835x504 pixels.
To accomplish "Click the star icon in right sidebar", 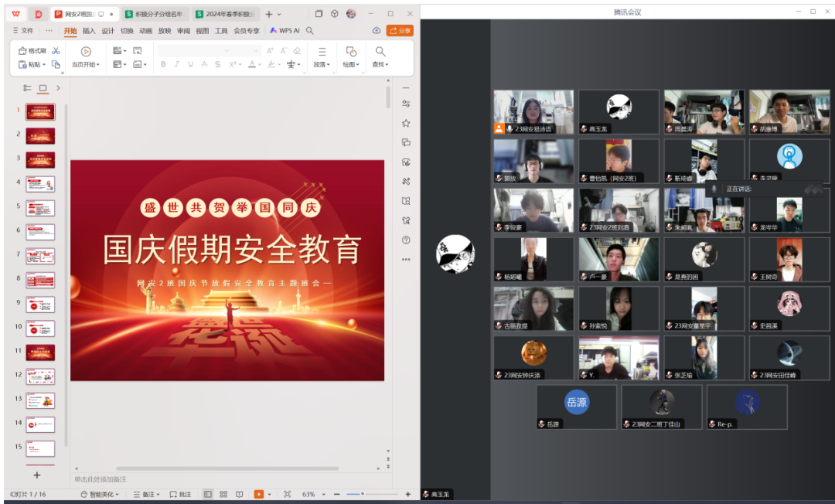I will [x=406, y=123].
